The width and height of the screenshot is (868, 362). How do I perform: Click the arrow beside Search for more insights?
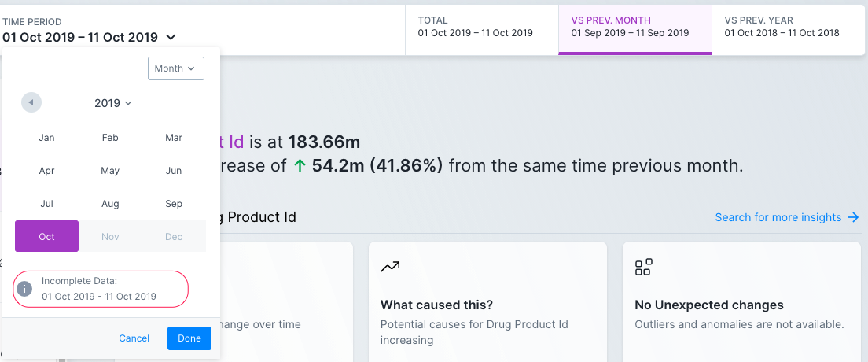(853, 217)
